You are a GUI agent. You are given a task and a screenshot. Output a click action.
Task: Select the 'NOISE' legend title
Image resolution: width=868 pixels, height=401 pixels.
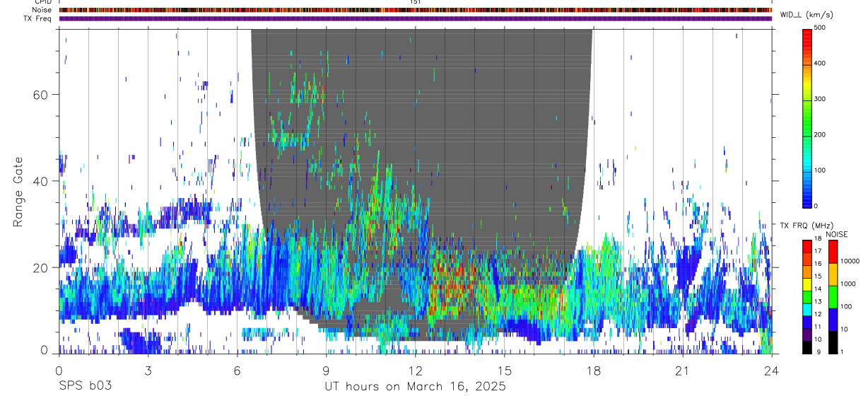pyautogui.click(x=838, y=234)
